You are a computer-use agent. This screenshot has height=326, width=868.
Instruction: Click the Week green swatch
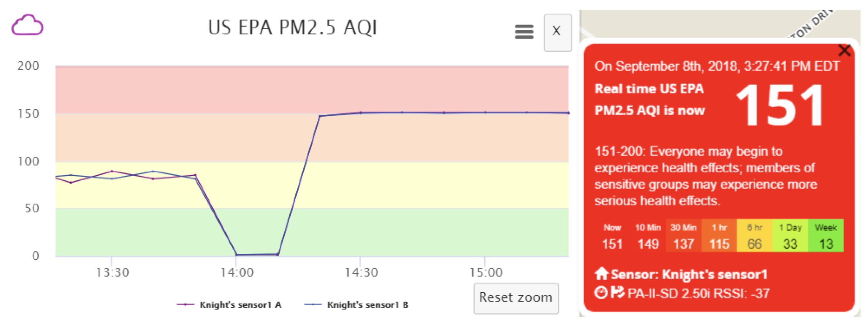826,236
